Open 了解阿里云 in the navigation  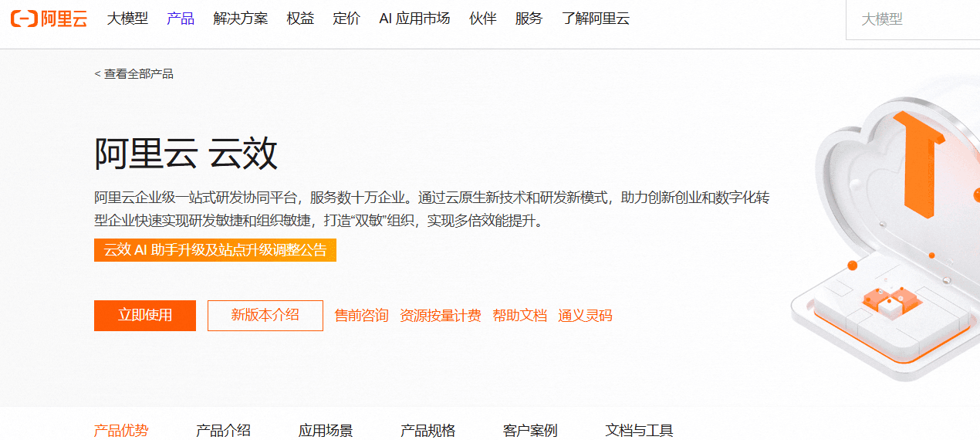pyautogui.click(x=596, y=19)
